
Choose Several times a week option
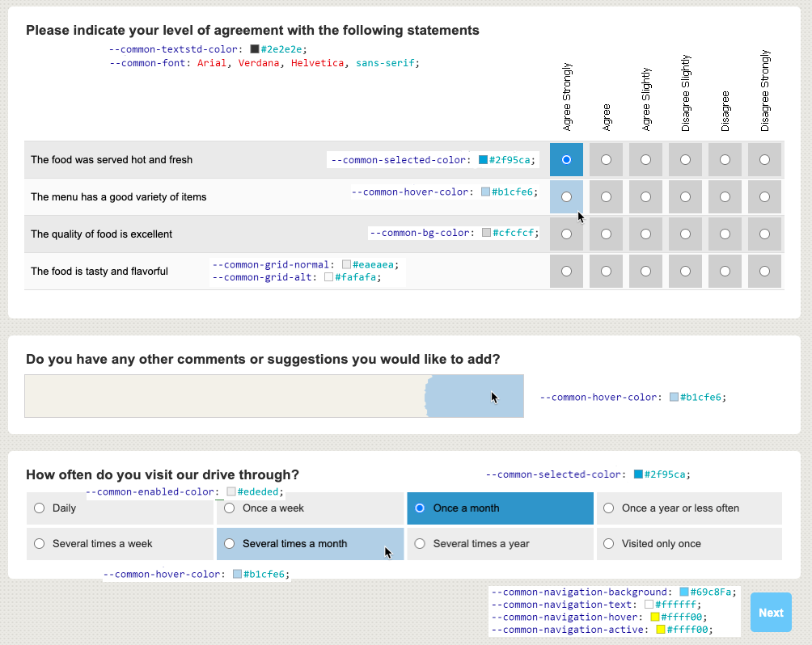point(40,544)
